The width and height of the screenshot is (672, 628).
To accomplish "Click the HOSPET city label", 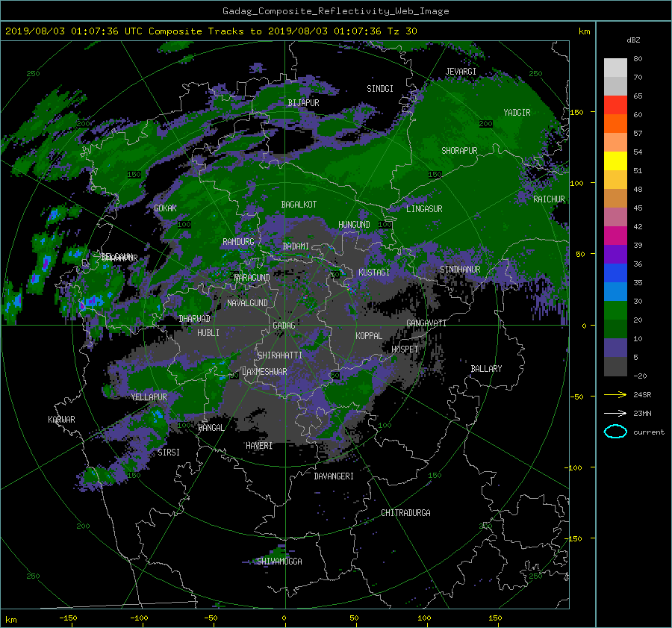I will (405, 349).
